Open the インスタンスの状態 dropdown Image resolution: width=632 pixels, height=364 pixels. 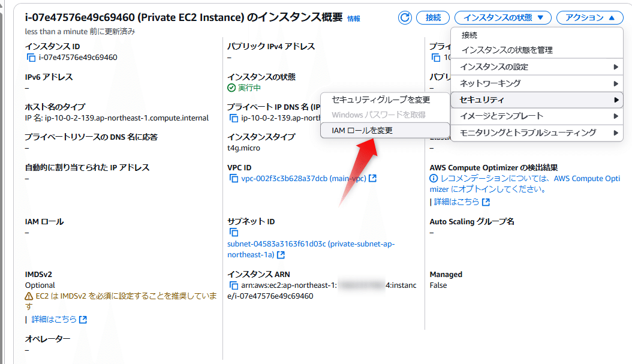point(502,17)
